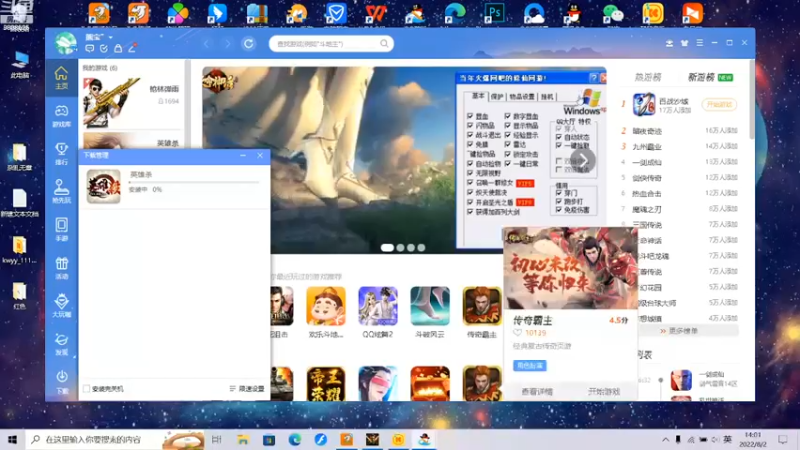800x450 pixels.
Task: Open the 更多榜单 link below rankings
Action: point(679,331)
